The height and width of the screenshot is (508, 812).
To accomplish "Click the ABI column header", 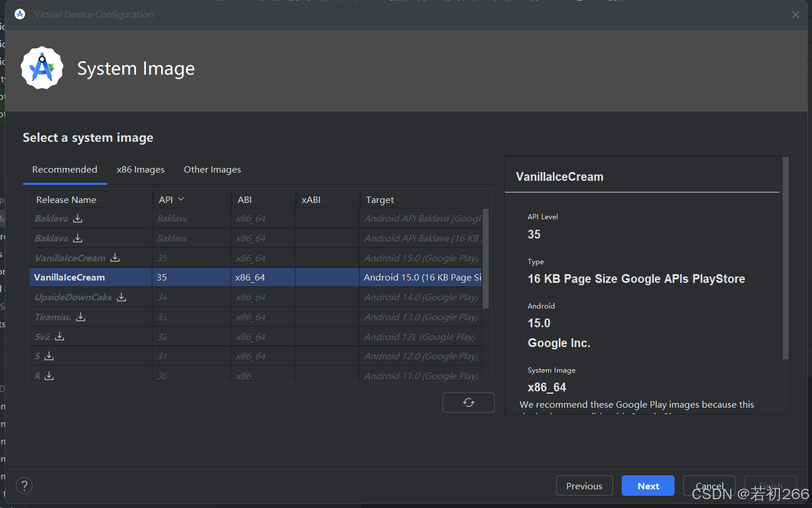I will (x=263, y=199).
